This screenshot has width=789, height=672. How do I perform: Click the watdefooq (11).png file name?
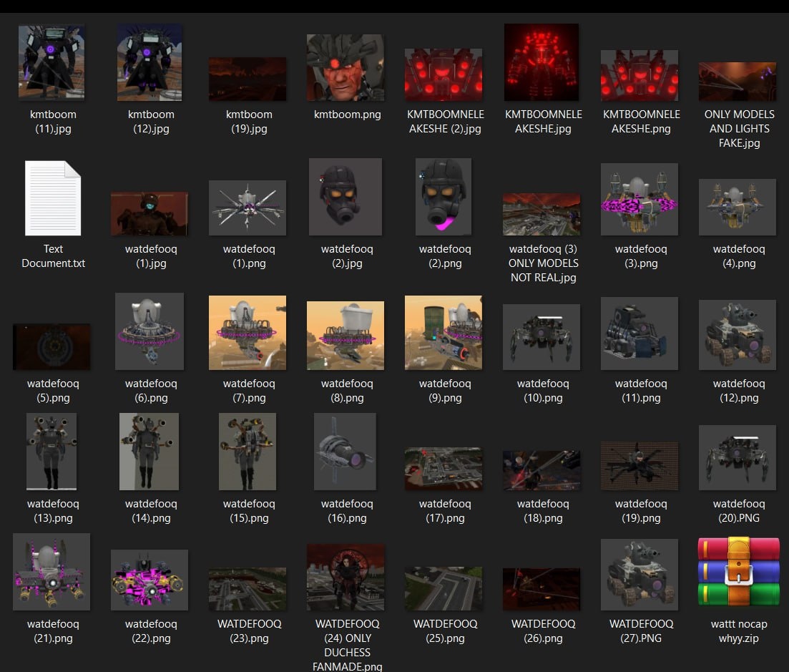[x=641, y=391]
